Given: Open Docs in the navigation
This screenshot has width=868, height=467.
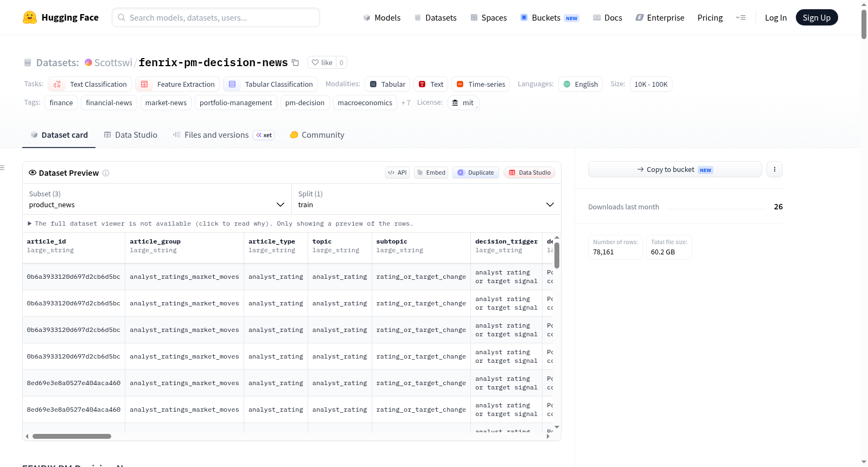Looking at the screenshot, I should click(608, 17).
